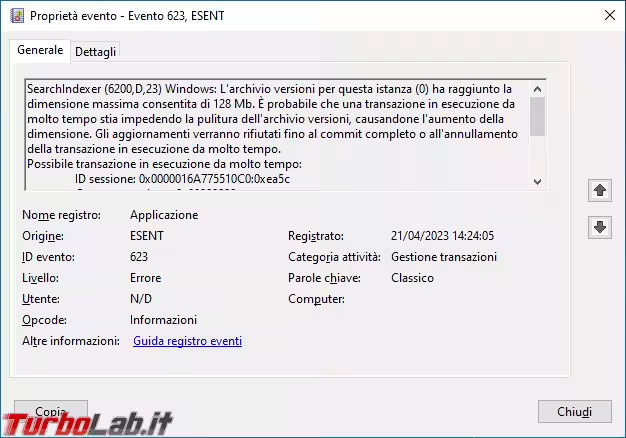
Task: Close the Proprietà evento window
Action: (x=610, y=16)
